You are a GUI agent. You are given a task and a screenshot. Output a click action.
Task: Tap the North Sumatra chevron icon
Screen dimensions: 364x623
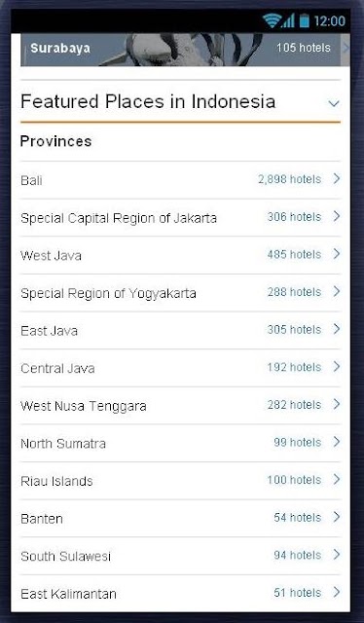pos(337,441)
